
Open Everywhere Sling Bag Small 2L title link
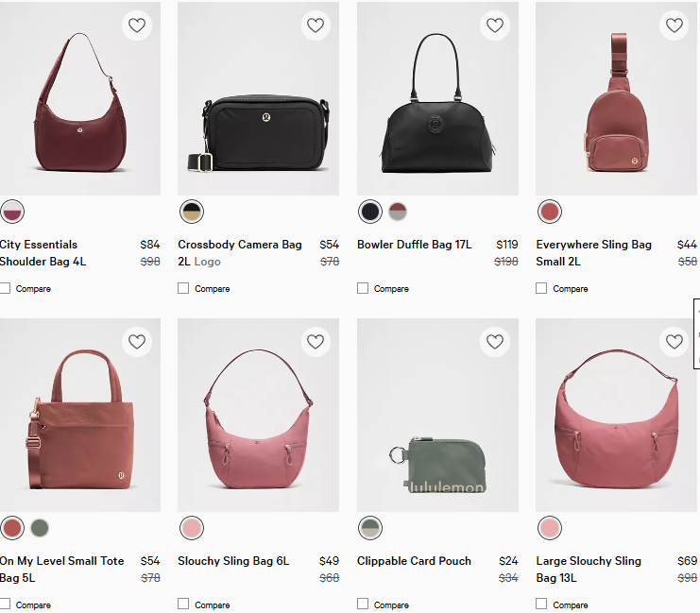coord(593,252)
